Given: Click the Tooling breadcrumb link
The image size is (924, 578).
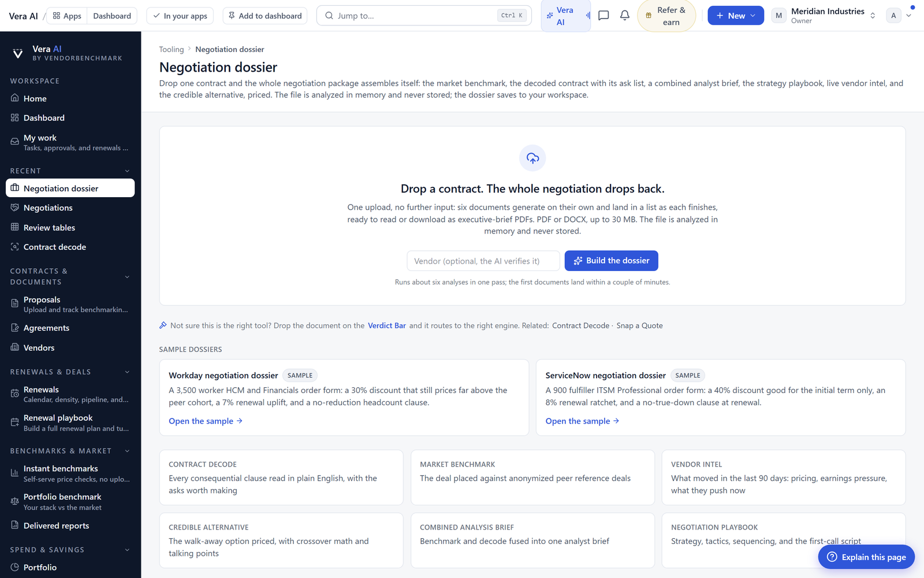Looking at the screenshot, I should coord(172,50).
